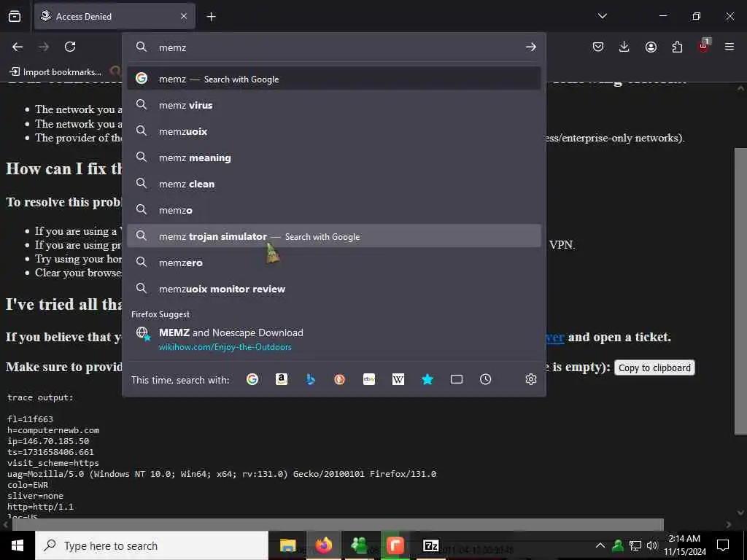Click the Type here to search box
This screenshot has width=747, height=560.
coord(152,545)
